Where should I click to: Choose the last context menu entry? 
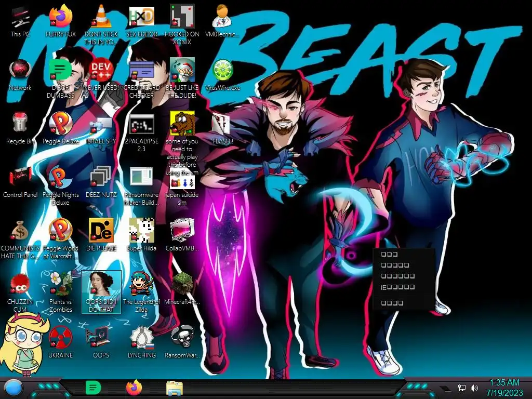click(403, 303)
